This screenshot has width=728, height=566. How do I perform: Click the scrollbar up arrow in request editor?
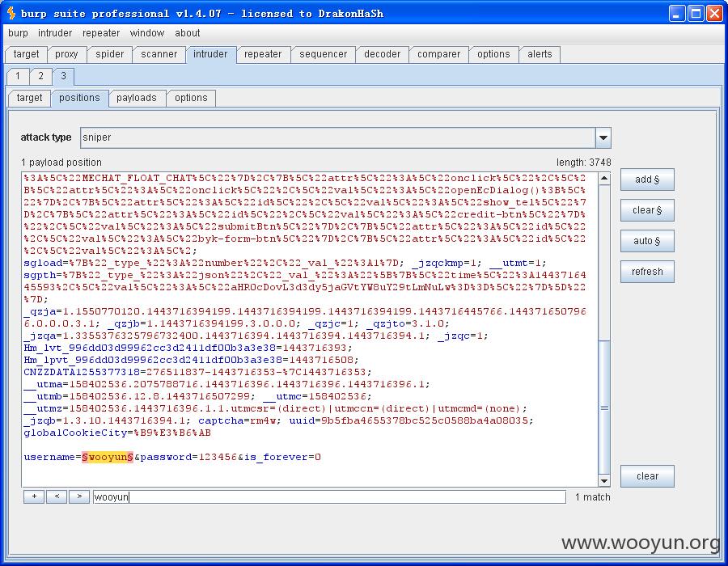click(x=604, y=178)
